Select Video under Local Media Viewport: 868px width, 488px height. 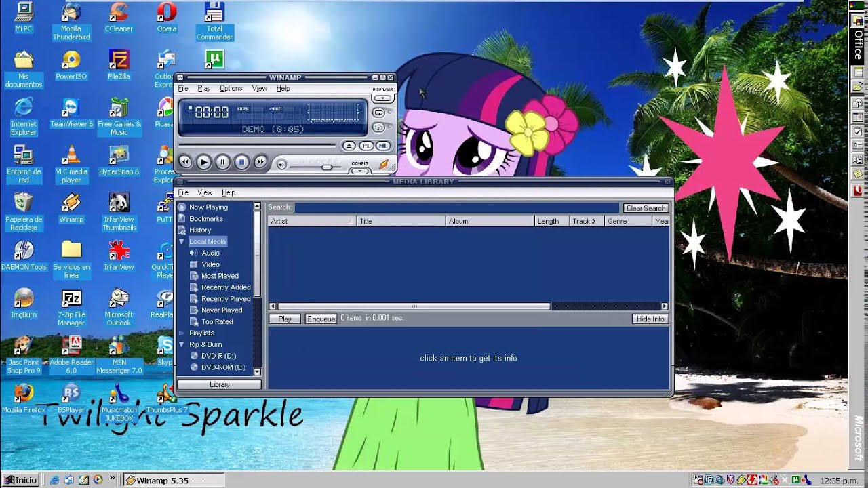coord(211,264)
